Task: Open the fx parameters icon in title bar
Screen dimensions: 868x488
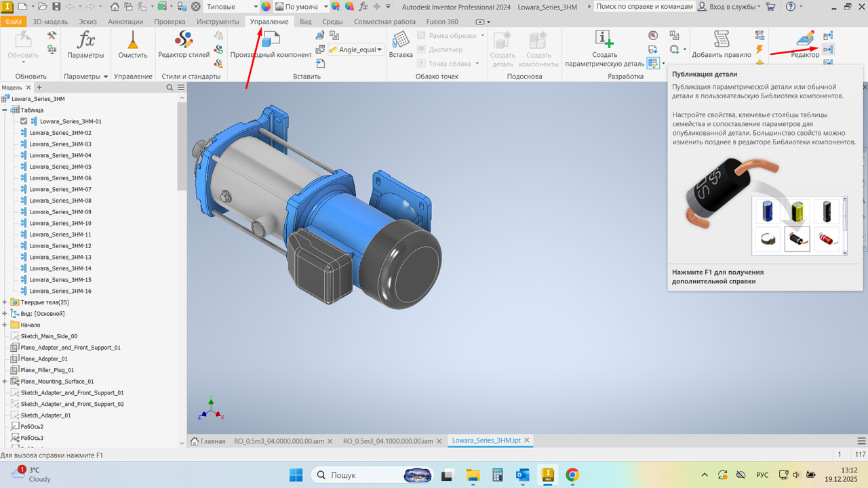Action: pyautogui.click(x=363, y=6)
